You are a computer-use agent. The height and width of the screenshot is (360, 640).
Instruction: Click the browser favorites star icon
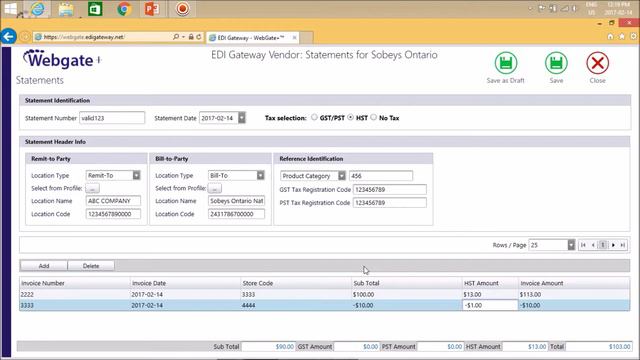tap(622, 36)
